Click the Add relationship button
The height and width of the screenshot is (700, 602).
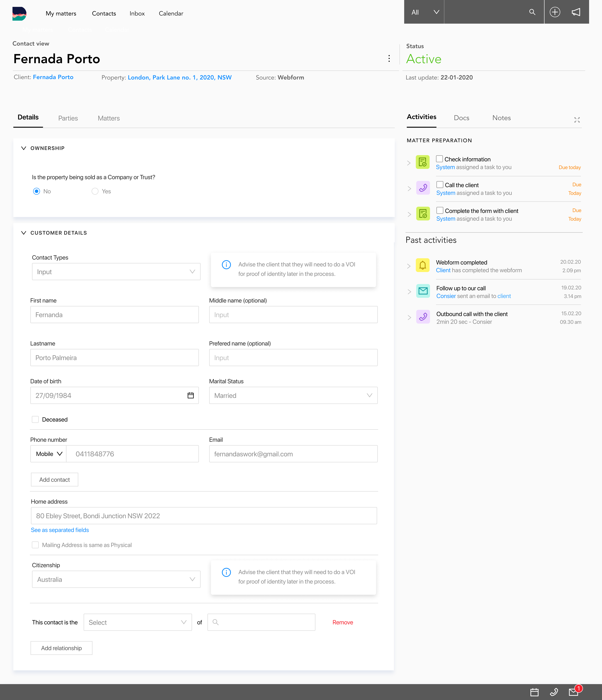pos(61,648)
